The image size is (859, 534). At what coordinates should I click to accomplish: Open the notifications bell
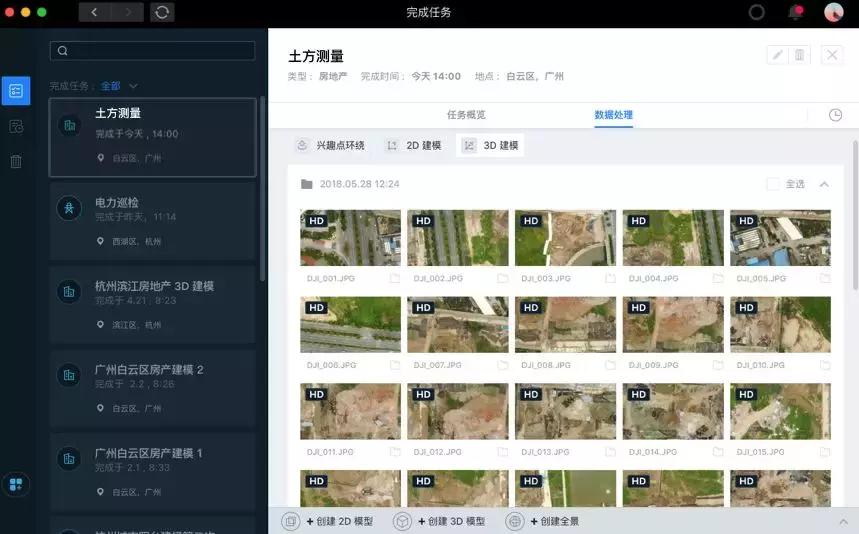(795, 12)
